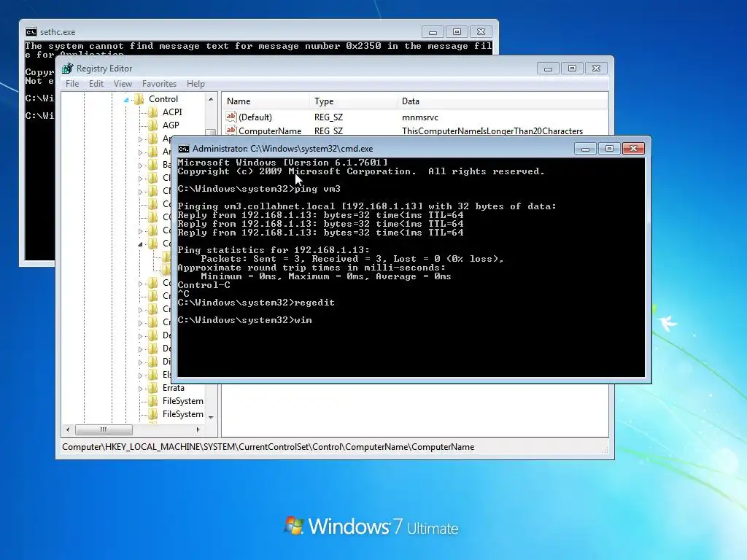This screenshot has width=747, height=560.
Task: Open the Help menu in Registry Editor
Action: click(196, 84)
